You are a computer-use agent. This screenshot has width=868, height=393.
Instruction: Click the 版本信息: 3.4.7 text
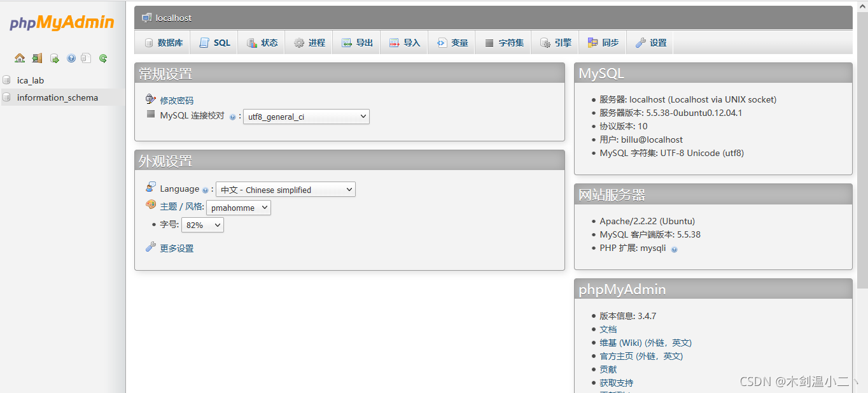[x=627, y=316]
